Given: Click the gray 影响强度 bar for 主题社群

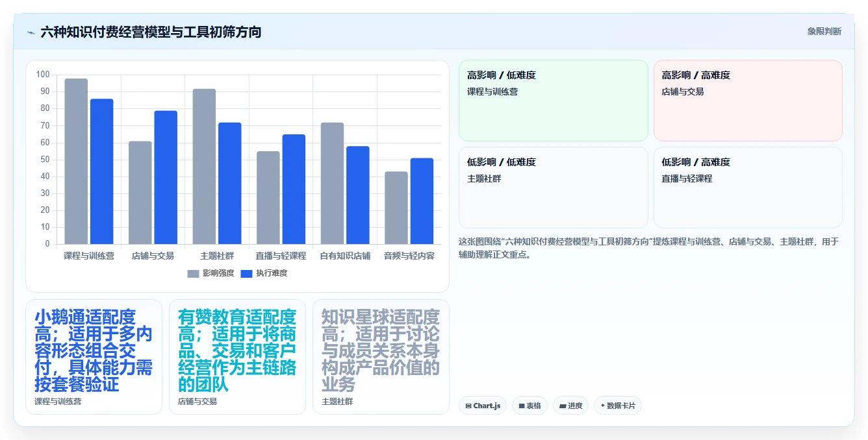Looking at the screenshot, I should (204, 166).
